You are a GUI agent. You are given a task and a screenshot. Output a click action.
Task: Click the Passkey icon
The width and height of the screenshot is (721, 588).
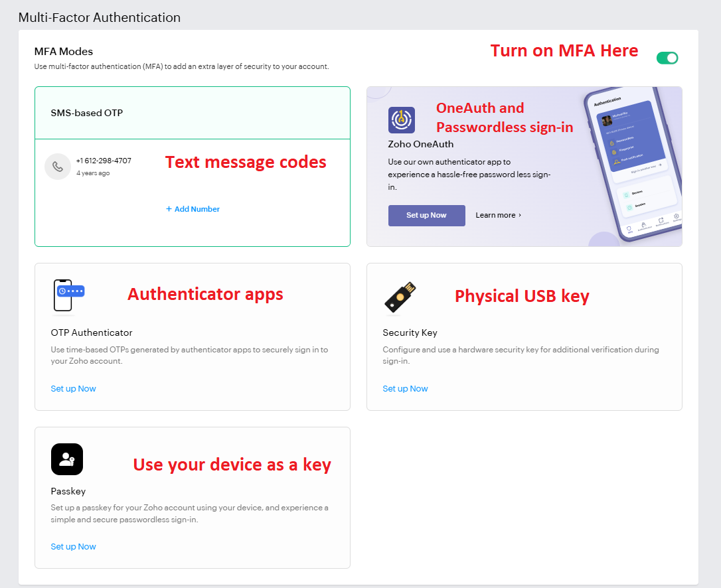(67, 459)
